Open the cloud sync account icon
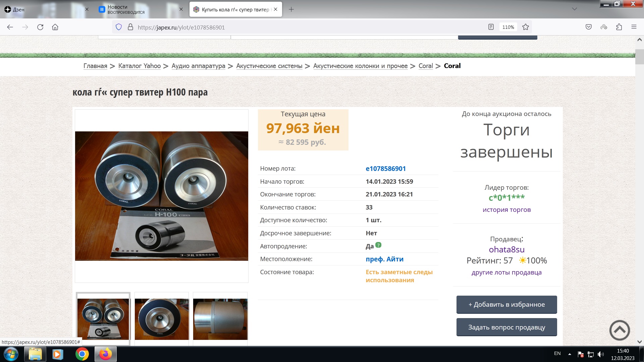This screenshot has width=644, height=362. 604,27
